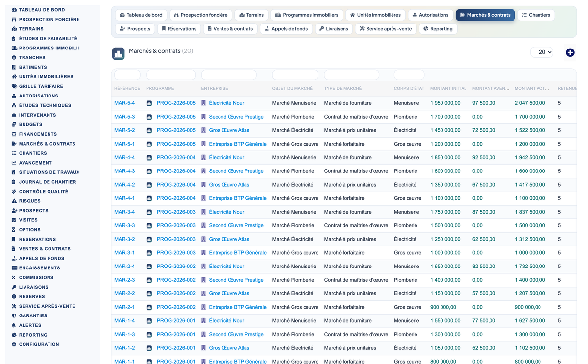Click the Bâtiments sidebar icon
This screenshot has width=588, height=364.
14,67
